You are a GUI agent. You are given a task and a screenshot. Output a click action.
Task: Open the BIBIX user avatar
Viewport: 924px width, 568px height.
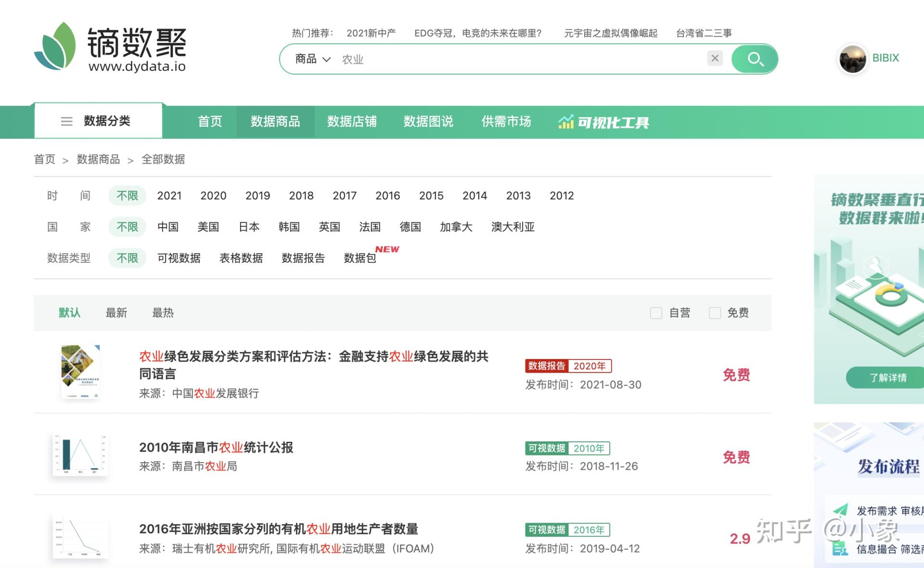852,59
